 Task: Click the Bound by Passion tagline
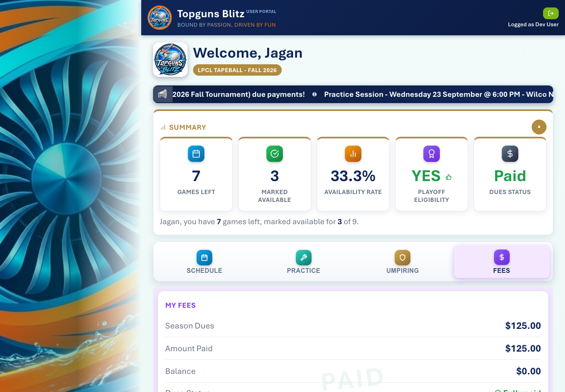pyautogui.click(x=226, y=25)
